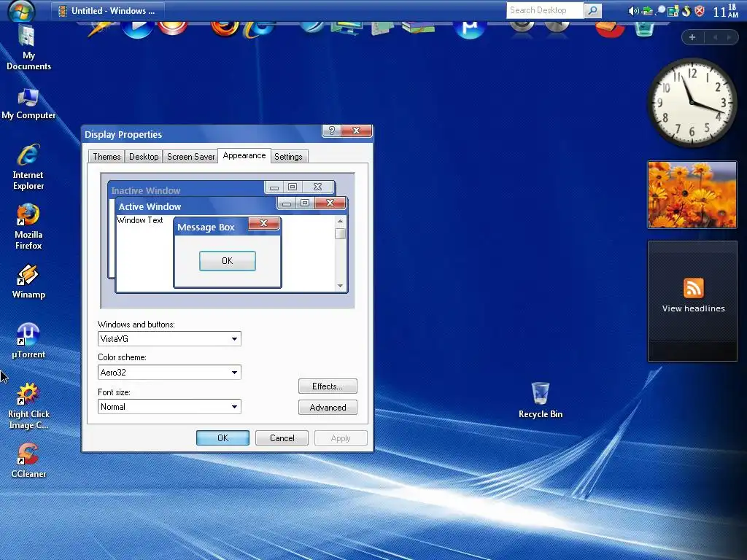
Task: Click Safely Remove Hardware tray icon
Action: click(x=648, y=11)
